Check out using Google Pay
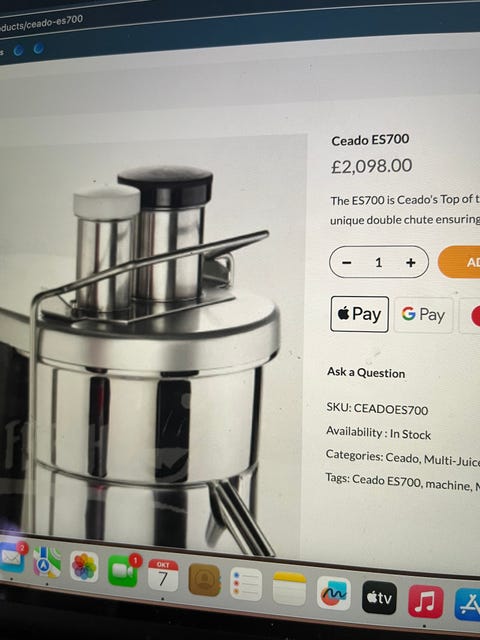This screenshot has height=640, width=480. coord(424,315)
